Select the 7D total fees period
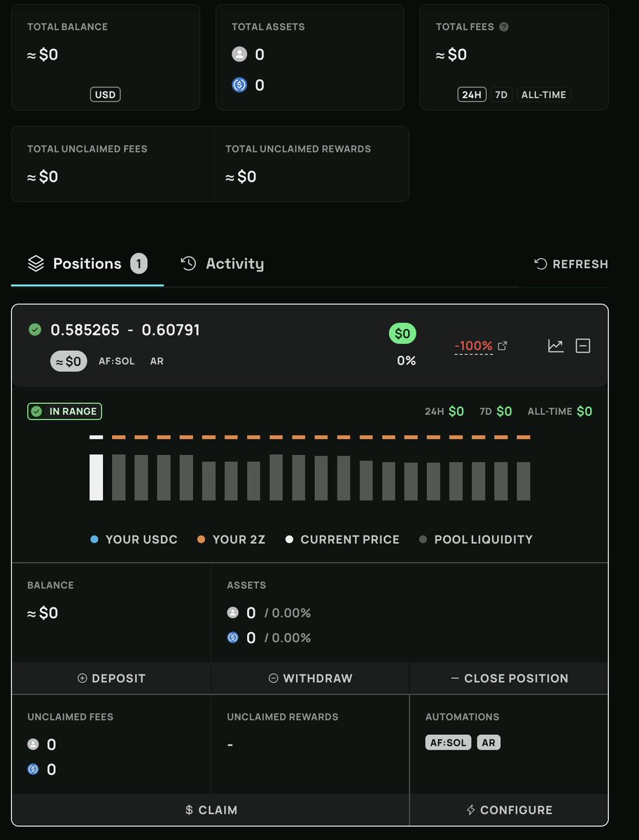 [501, 94]
